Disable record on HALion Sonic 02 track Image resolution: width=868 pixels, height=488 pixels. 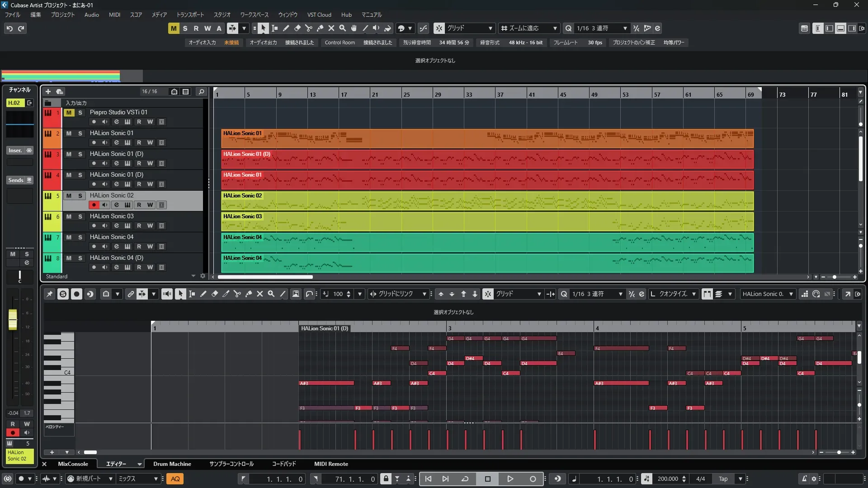click(94, 205)
